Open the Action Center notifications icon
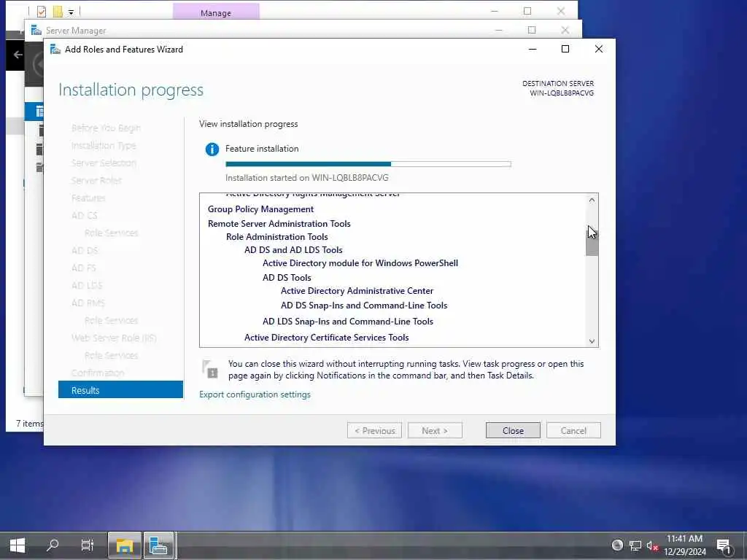The image size is (747, 560). point(724,545)
